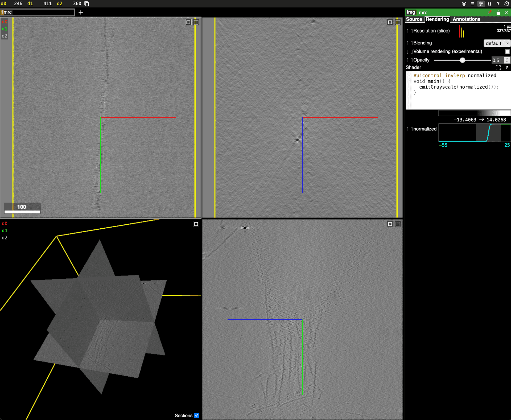Open the layer list panel icon
The width and height of the screenshot is (511, 420).
pos(464,4)
